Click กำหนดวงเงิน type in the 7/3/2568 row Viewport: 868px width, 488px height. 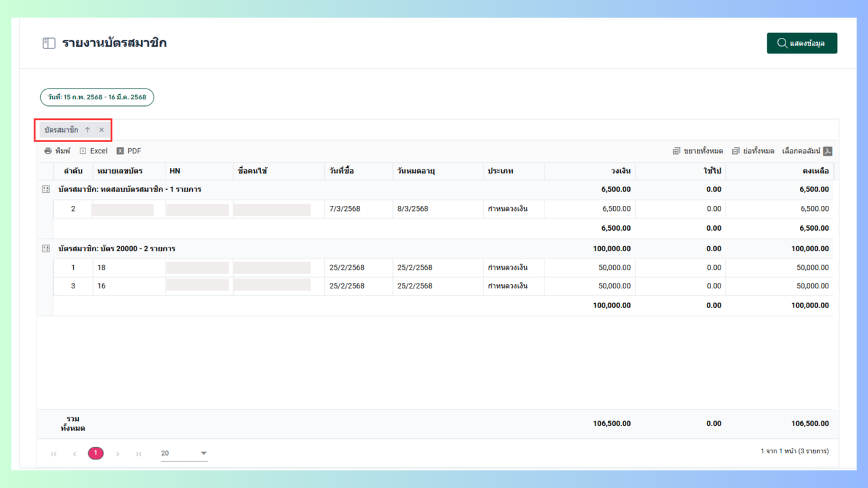tap(508, 209)
